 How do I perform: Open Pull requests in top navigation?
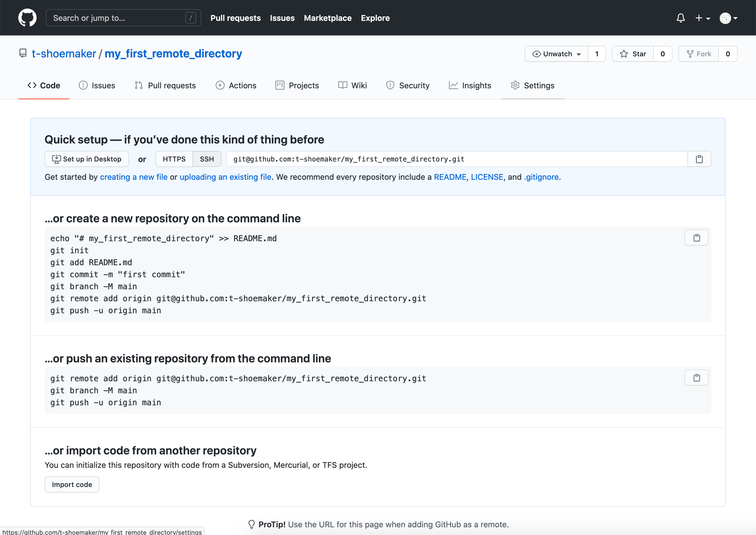pos(235,18)
